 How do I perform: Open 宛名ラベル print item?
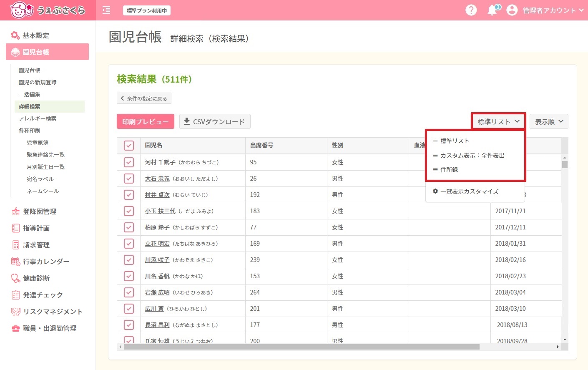pos(40,179)
